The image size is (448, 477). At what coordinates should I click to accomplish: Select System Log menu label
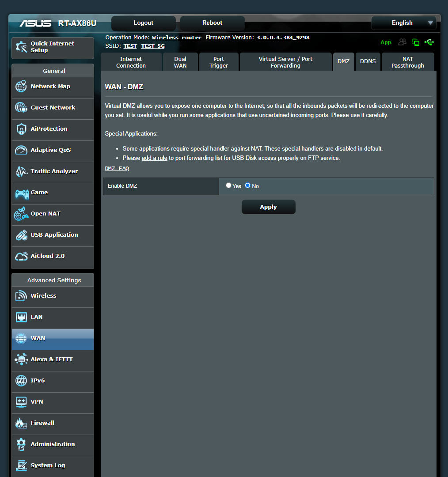click(48, 466)
